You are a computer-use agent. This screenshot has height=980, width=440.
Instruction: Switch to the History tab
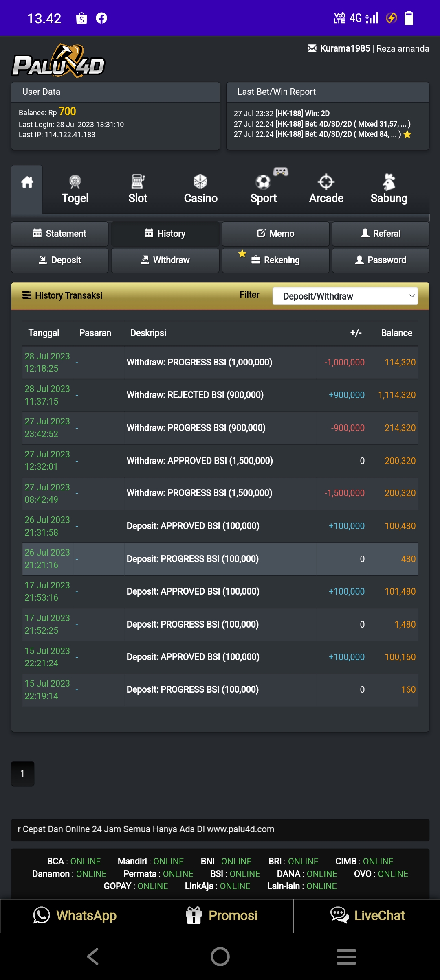point(165,234)
